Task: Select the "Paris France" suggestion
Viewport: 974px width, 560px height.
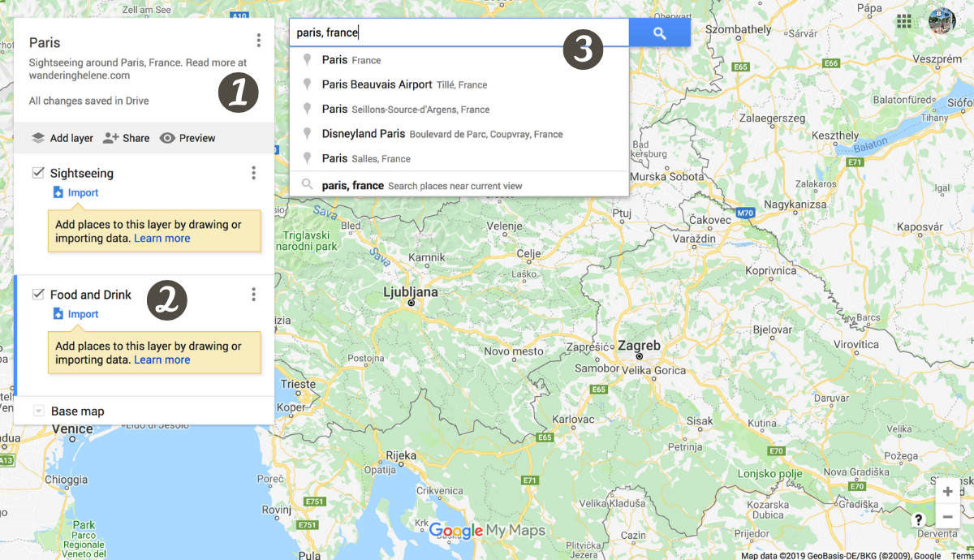Action: coord(459,60)
